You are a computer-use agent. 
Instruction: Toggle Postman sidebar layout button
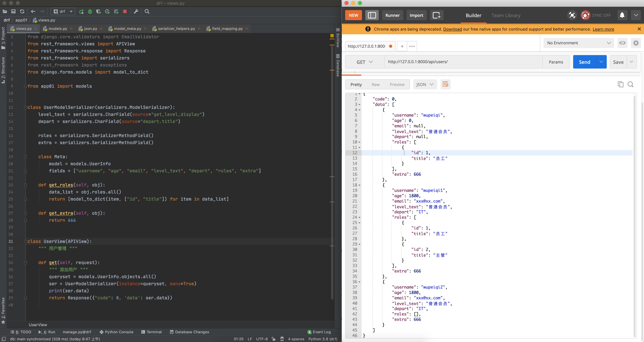[x=372, y=15]
